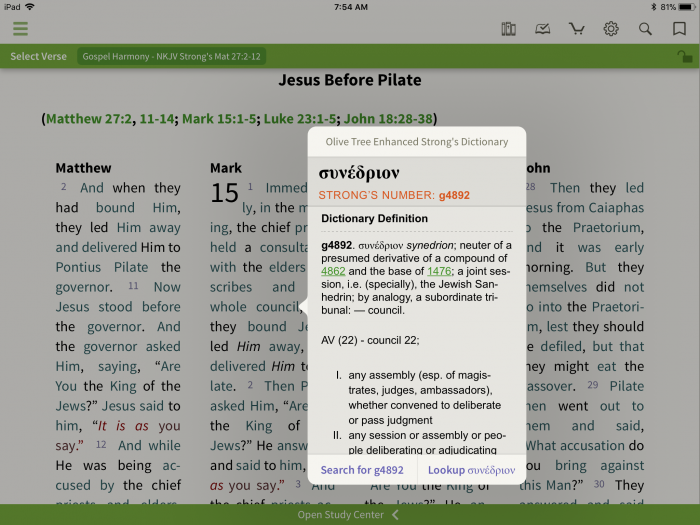Open Strong's link 4862 in definition
The image size is (700, 525).
pyautogui.click(x=333, y=271)
